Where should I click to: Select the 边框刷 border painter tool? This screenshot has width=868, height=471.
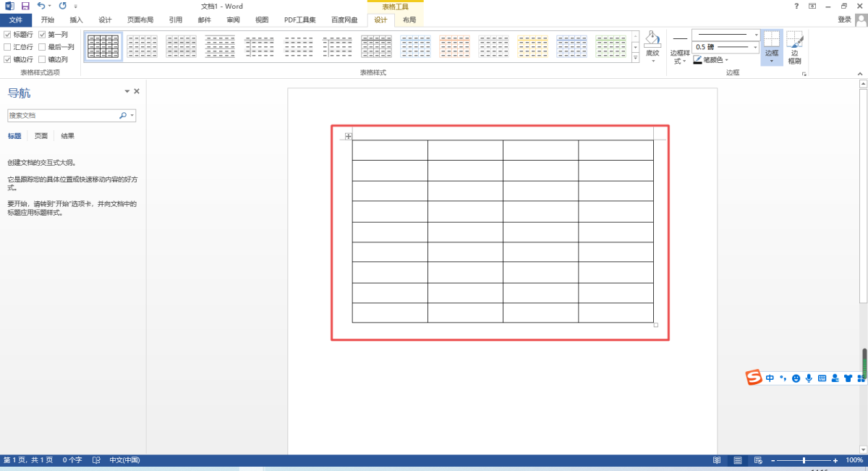794,48
